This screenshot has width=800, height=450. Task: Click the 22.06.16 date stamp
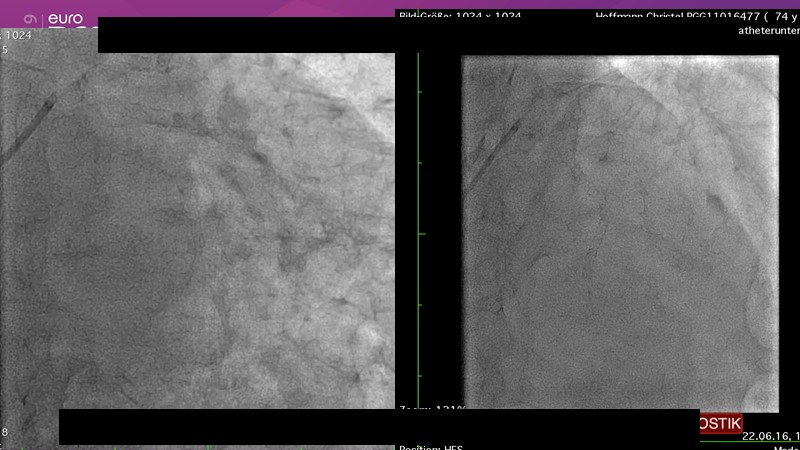(x=765, y=436)
